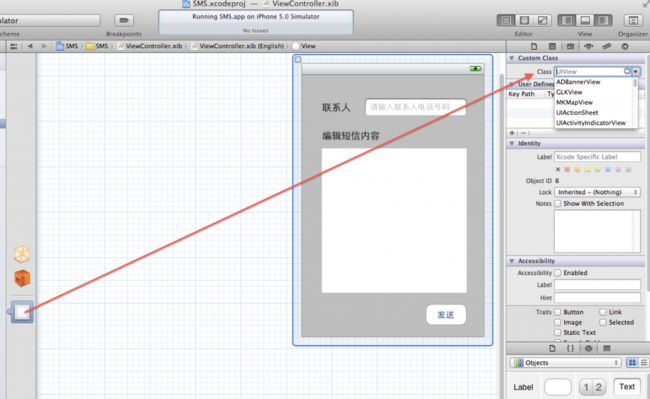Select the View object in the dock

pos(22,312)
